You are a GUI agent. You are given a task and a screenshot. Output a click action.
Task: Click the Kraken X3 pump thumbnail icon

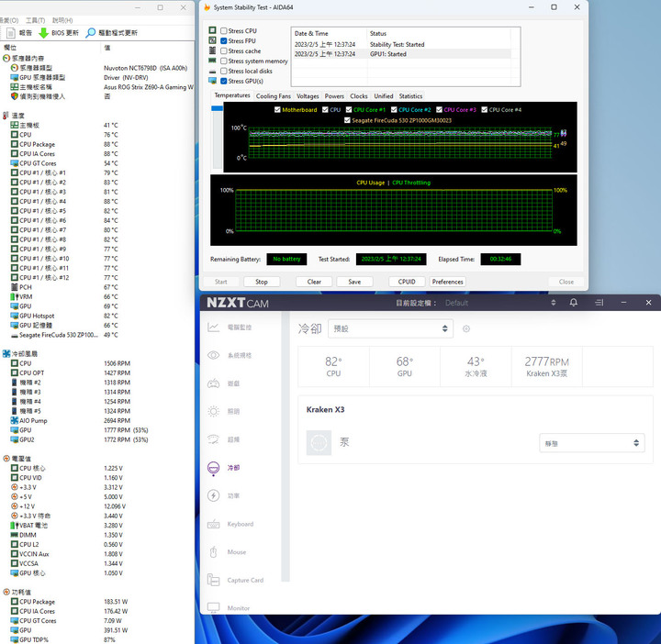[319, 443]
